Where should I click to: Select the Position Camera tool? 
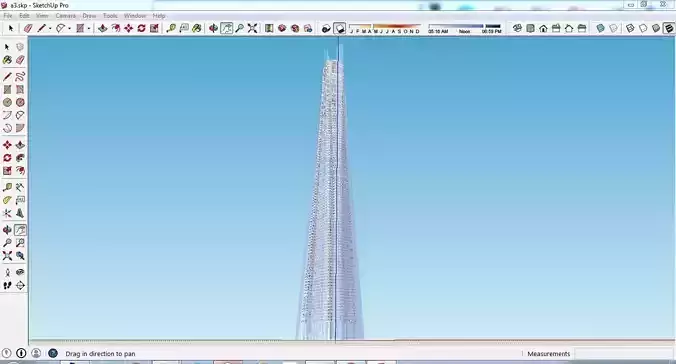tap(7, 273)
